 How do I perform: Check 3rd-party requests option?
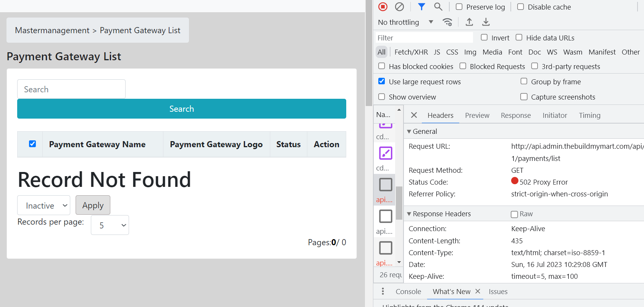click(534, 66)
